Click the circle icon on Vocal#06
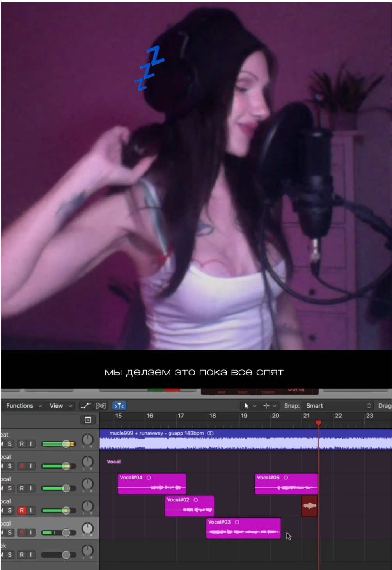Screen dimensions: 392x570 (x=286, y=478)
